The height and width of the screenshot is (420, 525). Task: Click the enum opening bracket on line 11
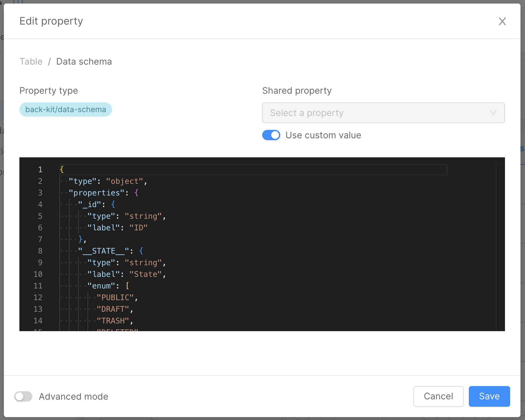pos(128,286)
